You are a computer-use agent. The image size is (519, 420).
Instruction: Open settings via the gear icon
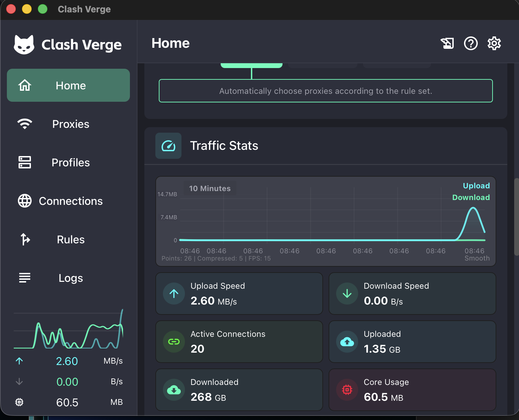[494, 43]
